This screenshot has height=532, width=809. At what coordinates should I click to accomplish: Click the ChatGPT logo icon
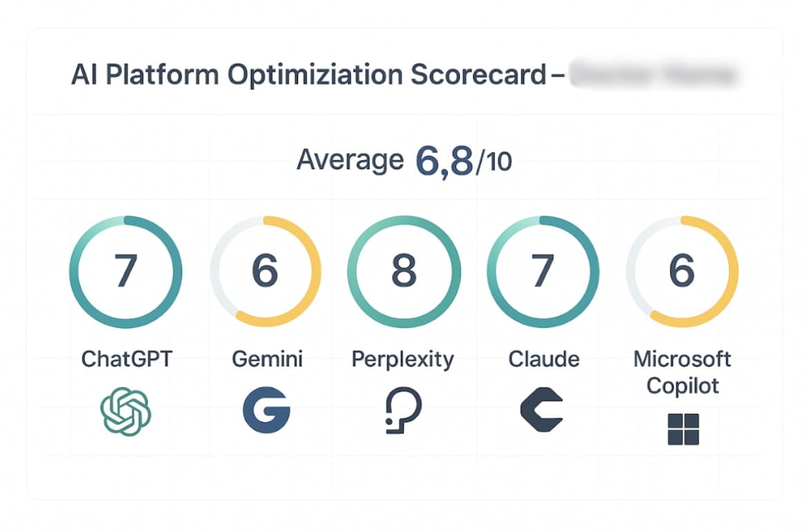point(126,412)
